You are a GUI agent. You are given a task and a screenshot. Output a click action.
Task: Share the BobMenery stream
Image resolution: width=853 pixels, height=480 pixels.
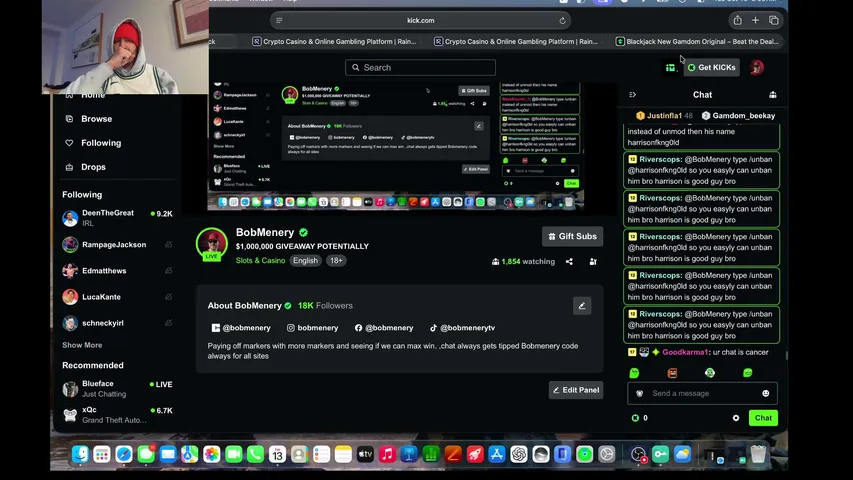tap(569, 262)
